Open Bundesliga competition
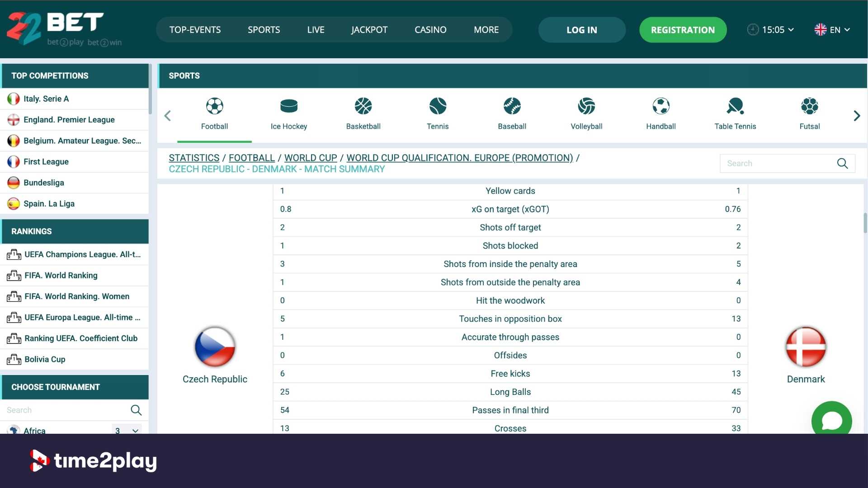 click(x=75, y=183)
